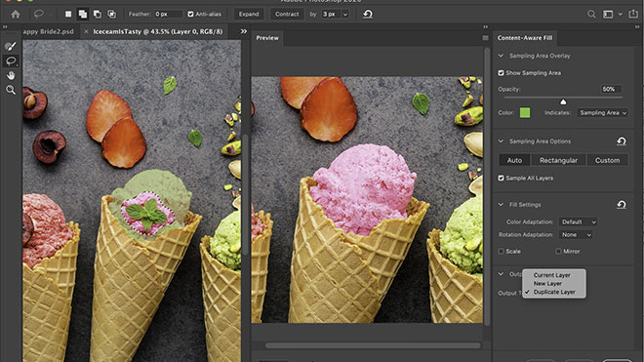Show more document tabs with double arrow
The image size is (644, 362).
244,31
